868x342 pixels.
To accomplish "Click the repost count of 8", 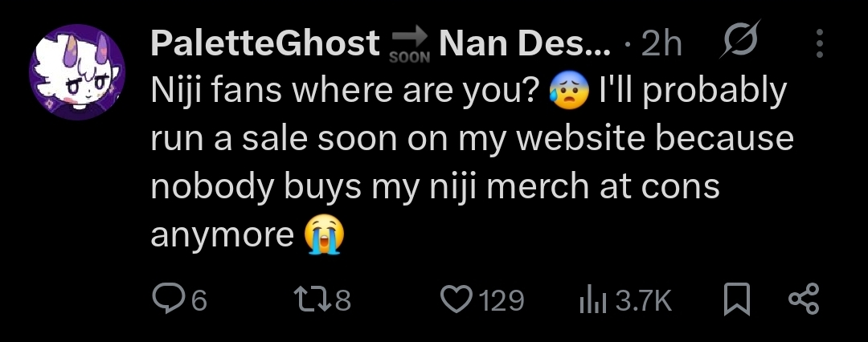I will tap(344, 302).
